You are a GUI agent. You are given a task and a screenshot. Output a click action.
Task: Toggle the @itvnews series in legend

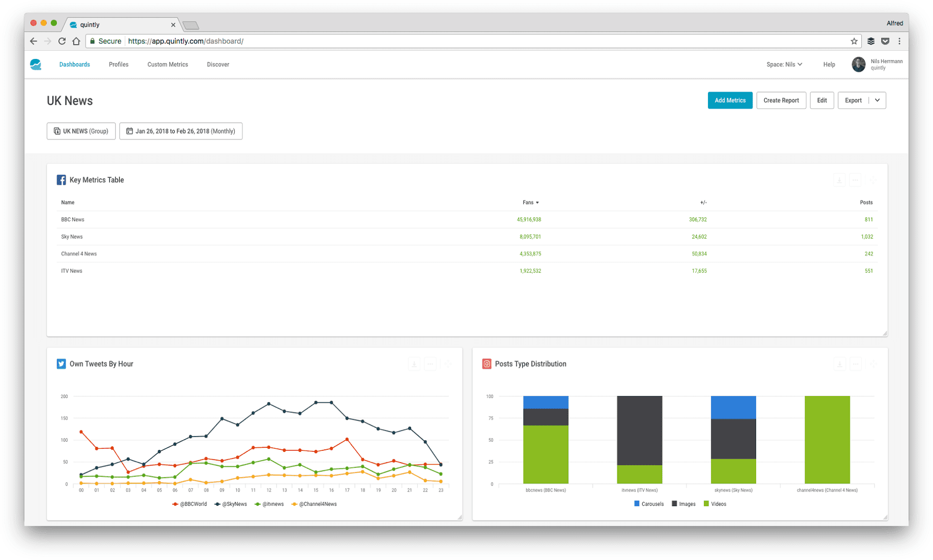click(269, 504)
